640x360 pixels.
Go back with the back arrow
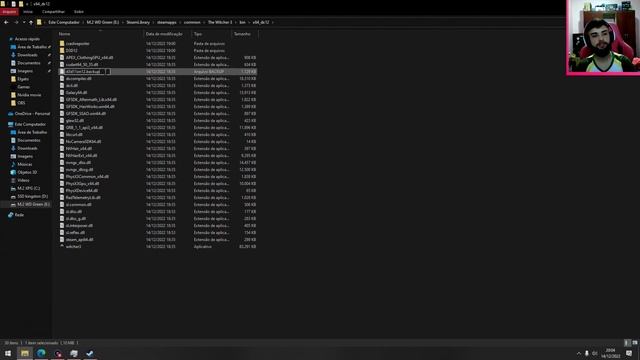6,22
